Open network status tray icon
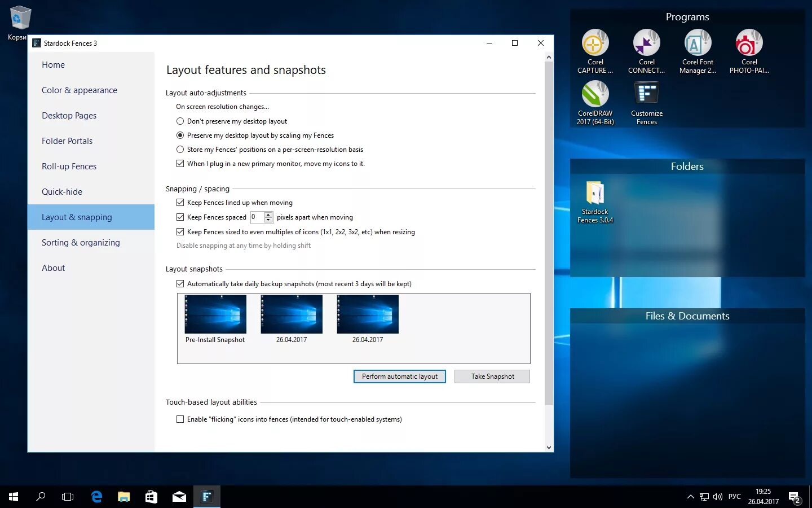This screenshot has height=508, width=812. (704, 497)
